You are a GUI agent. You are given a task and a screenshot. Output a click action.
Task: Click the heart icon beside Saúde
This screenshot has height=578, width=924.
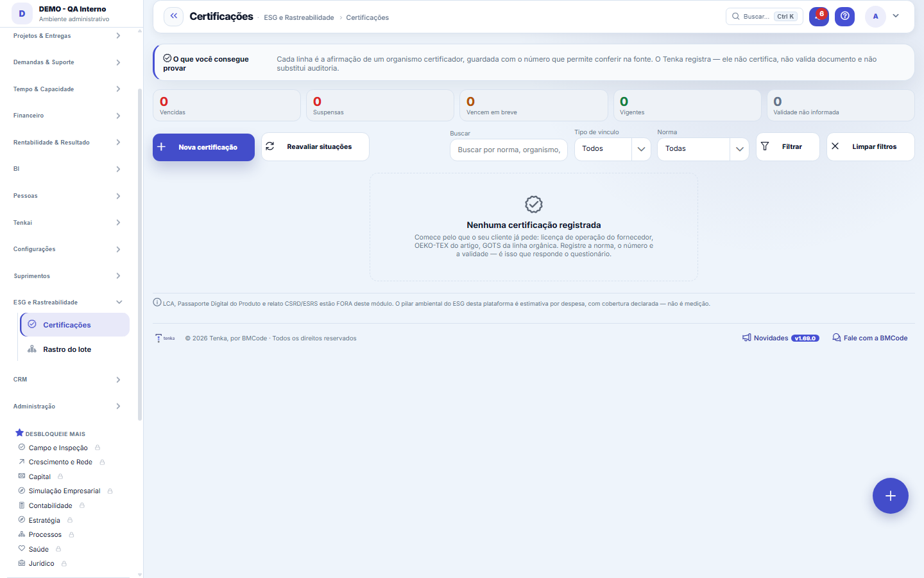[22, 548]
